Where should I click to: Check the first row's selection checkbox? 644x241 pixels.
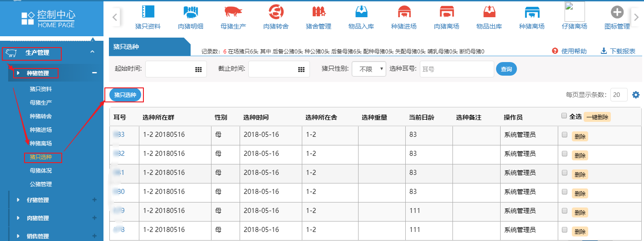[x=565, y=135]
